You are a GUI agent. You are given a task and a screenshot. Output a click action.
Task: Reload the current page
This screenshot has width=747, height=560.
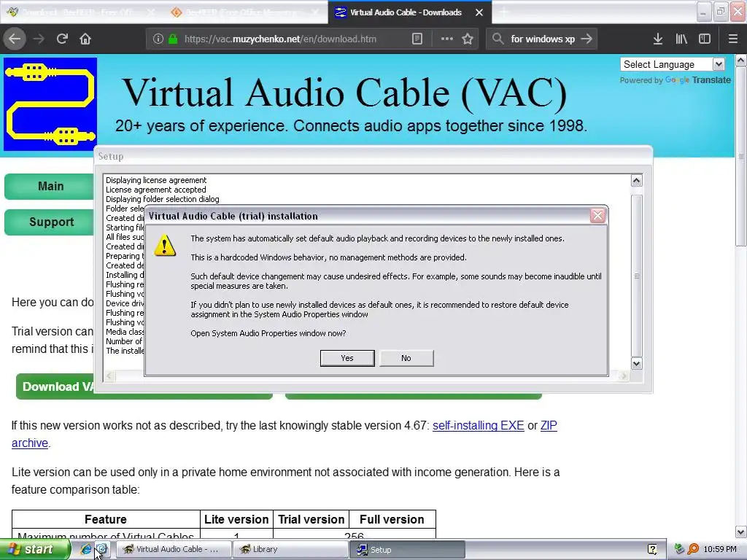tap(62, 39)
